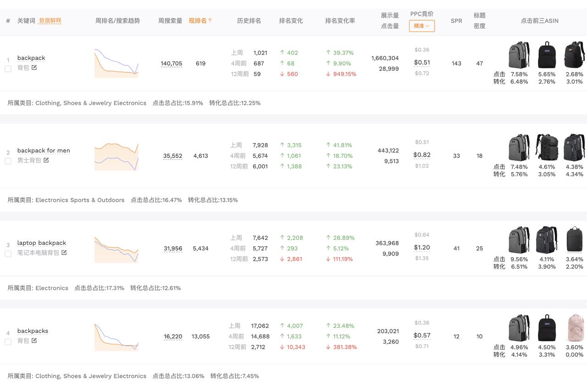Click the 周搜索量 column header
The image size is (587, 392).
(170, 21)
